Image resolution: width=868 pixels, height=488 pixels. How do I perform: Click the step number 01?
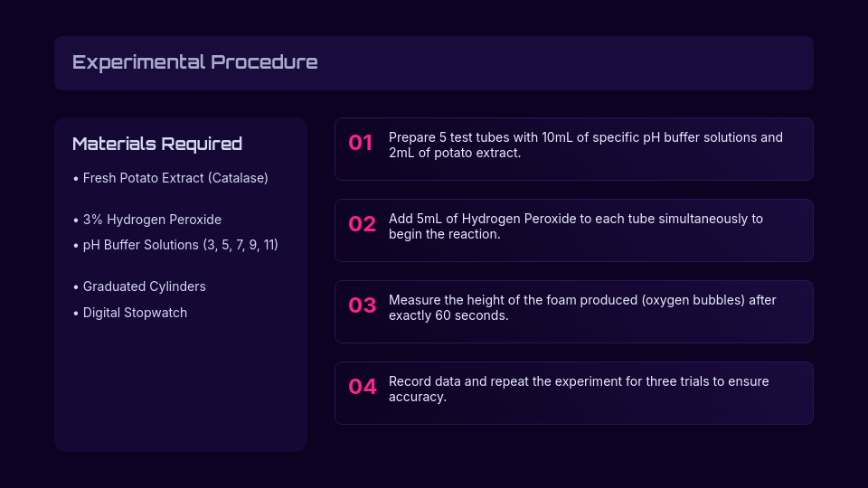point(361,143)
